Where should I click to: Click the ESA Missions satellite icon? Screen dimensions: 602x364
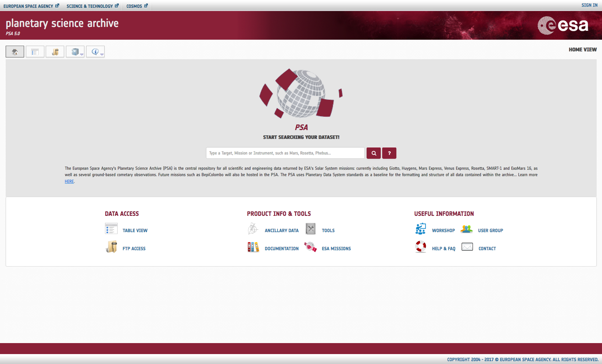(x=310, y=247)
